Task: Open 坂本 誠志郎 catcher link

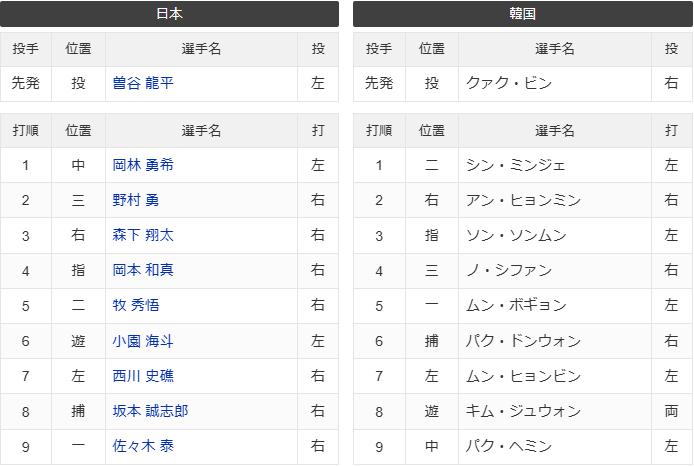Action: pyautogui.click(x=150, y=411)
